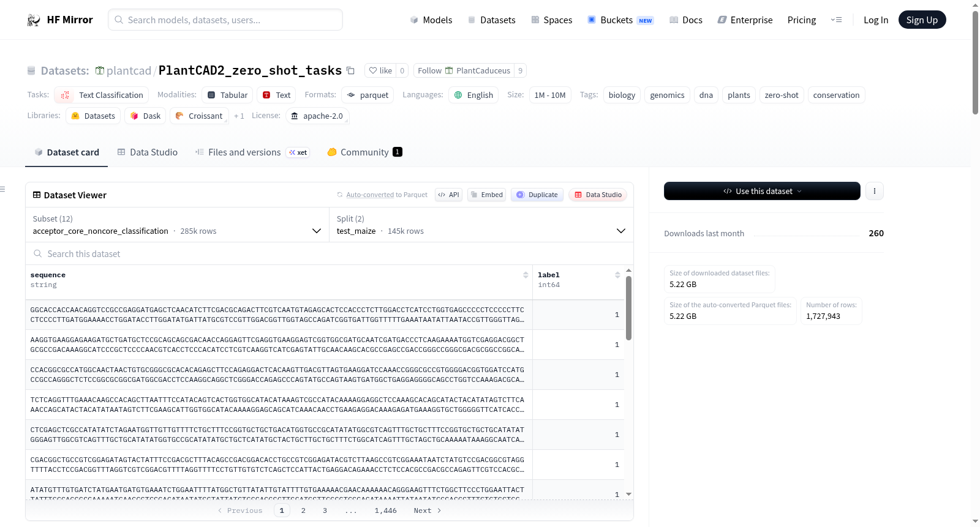Click the Dataset Viewer table vertical scrollbar

click(x=628, y=308)
